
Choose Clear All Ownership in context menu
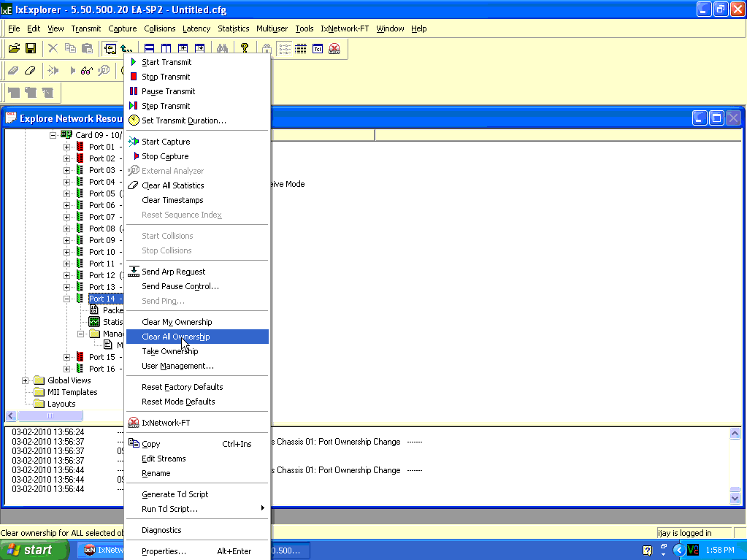(198, 337)
